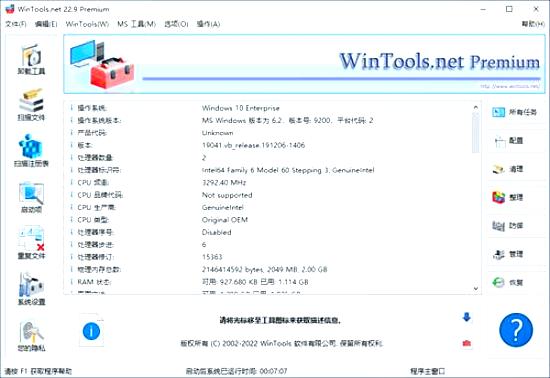Open the 操作(A) menu
The height and width of the screenshot is (378, 550).
pos(208,24)
